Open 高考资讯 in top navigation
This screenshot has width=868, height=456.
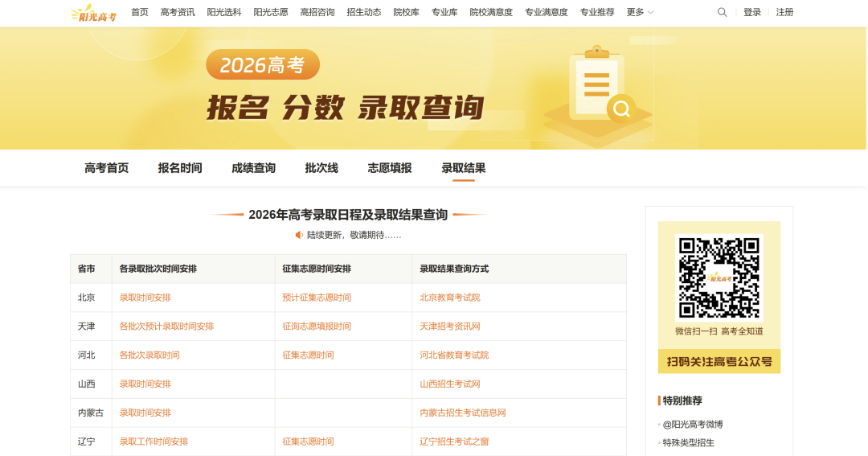[x=178, y=12]
